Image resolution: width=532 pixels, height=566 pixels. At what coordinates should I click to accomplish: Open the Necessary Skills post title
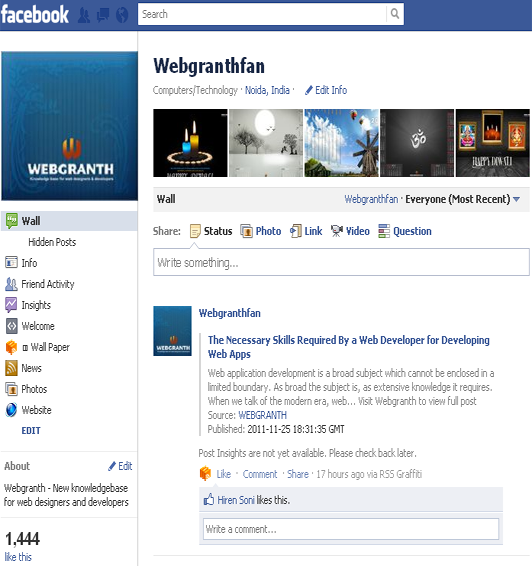point(349,347)
